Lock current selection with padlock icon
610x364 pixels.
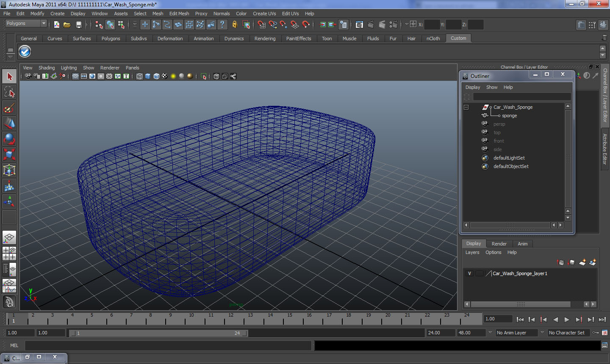[x=234, y=25]
